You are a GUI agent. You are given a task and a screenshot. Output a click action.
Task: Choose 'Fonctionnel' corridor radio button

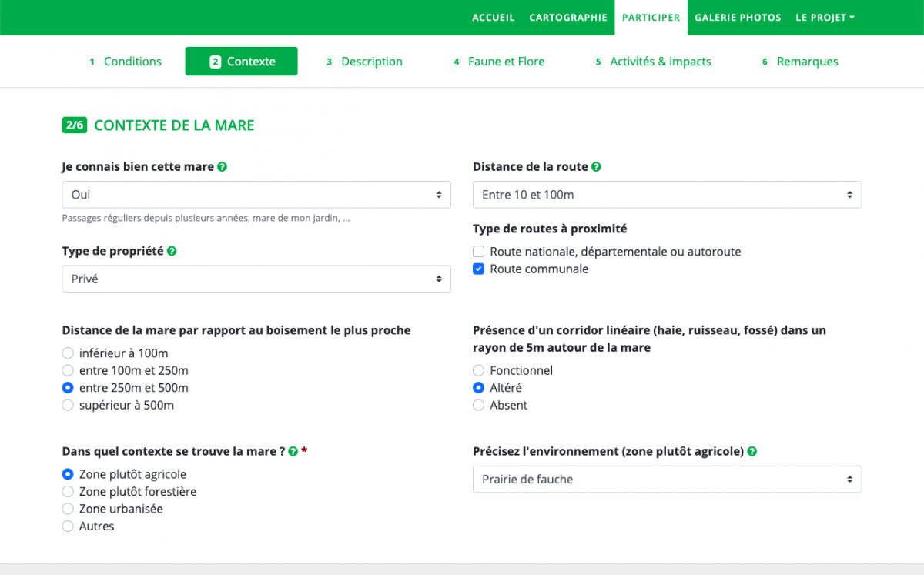[479, 371]
